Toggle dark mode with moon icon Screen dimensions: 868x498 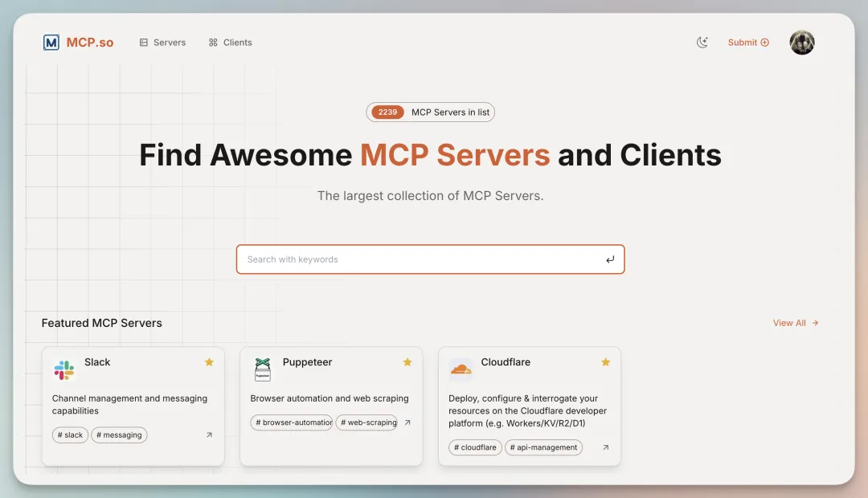coord(702,43)
